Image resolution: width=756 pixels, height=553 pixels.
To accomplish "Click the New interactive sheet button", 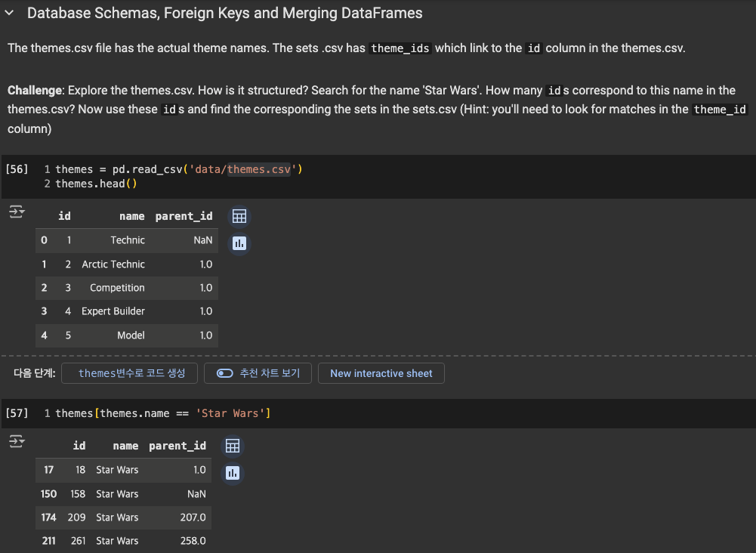I will click(381, 373).
